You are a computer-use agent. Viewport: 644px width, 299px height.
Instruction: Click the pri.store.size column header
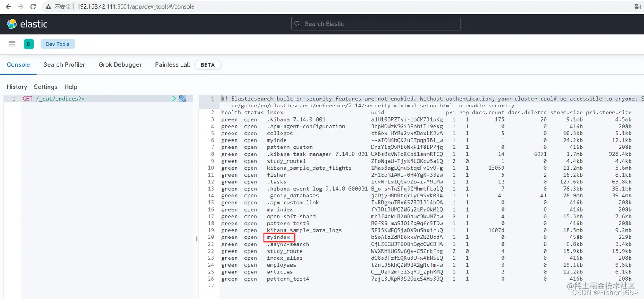(609, 113)
